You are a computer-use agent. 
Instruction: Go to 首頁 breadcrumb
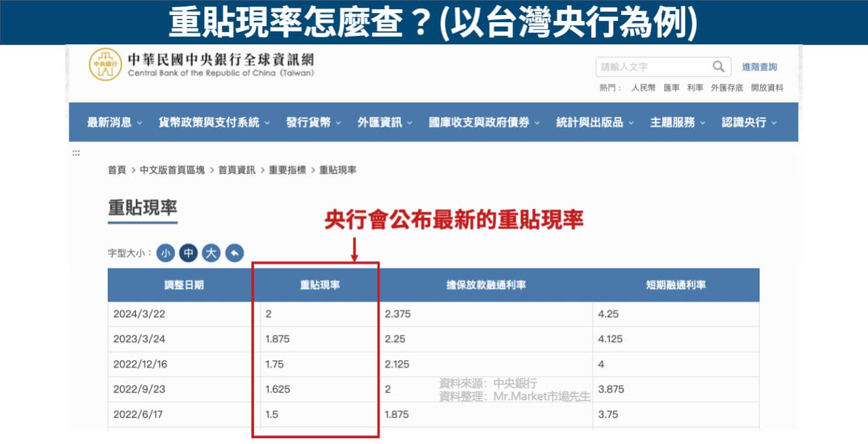point(117,170)
